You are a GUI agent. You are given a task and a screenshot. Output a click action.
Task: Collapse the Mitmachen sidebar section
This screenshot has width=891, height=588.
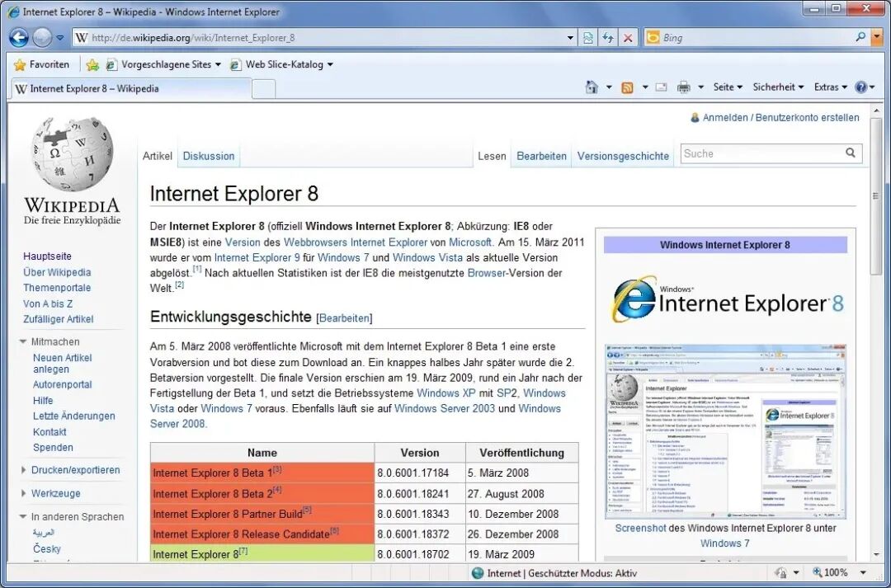pyautogui.click(x=49, y=341)
